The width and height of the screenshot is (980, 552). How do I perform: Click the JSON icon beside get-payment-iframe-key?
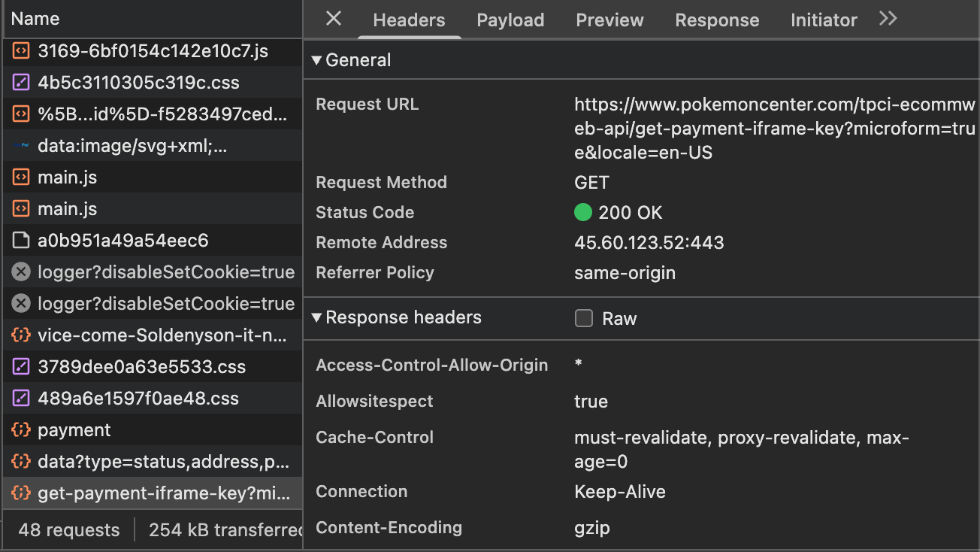tap(21, 493)
